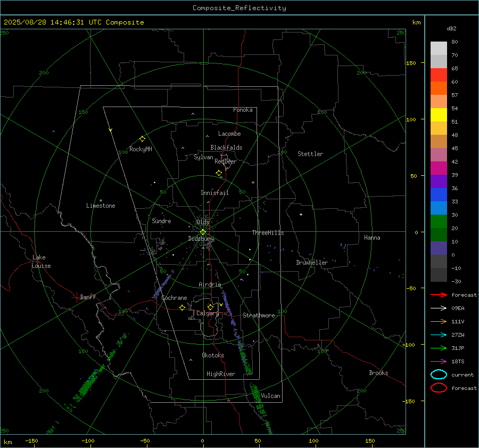Image resolution: width=479 pixels, height=448 pixels.
Task: Click the yellow diamond marker near Red Deer
Action: pos(219,173)
